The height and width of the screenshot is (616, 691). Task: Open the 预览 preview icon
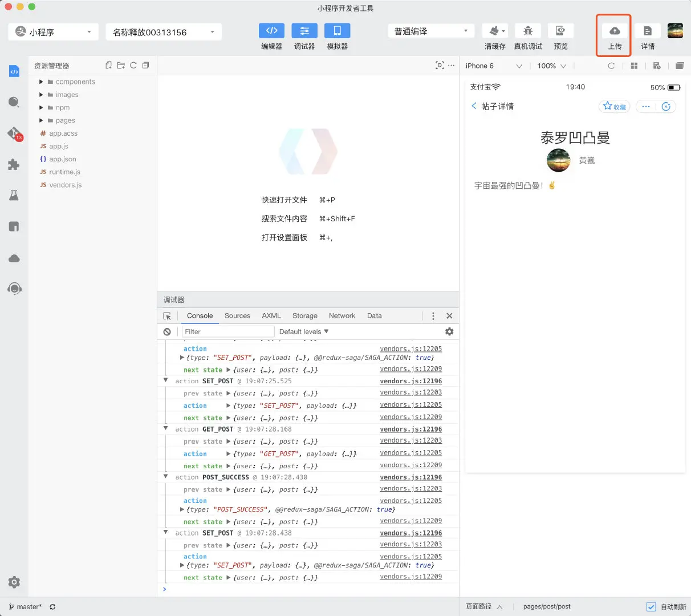pyautogui.click(x=560, y=31)
